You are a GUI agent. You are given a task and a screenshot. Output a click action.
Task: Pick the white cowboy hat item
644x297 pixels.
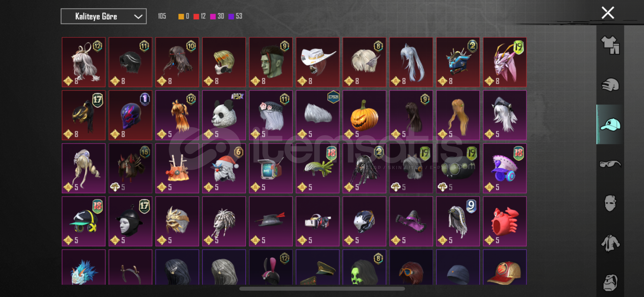tap(317, 62)
